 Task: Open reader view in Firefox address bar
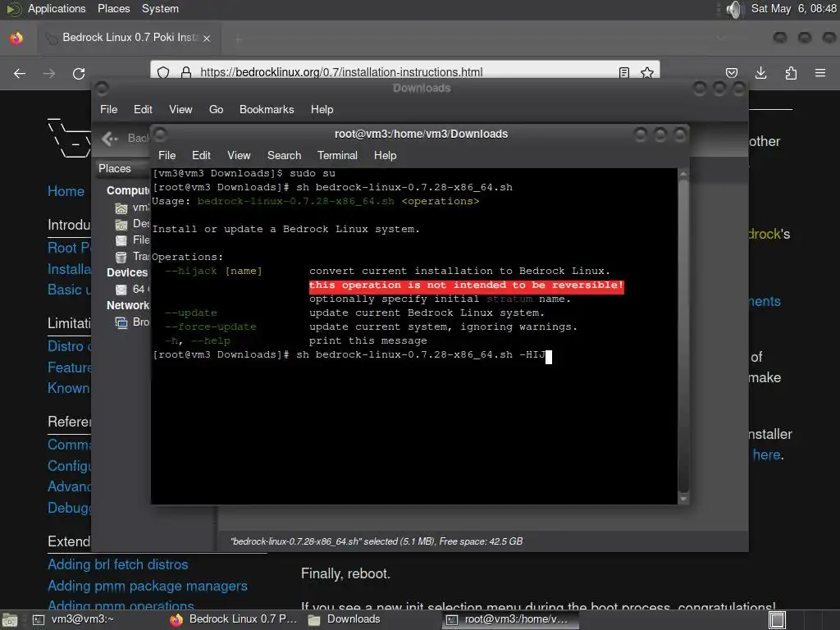tap(624, 72)
